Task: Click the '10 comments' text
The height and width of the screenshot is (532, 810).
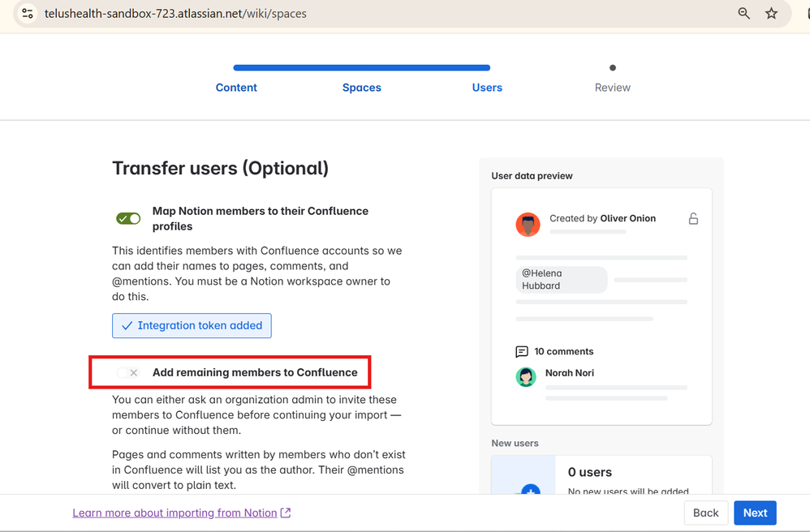Action: tap(563, 351)
